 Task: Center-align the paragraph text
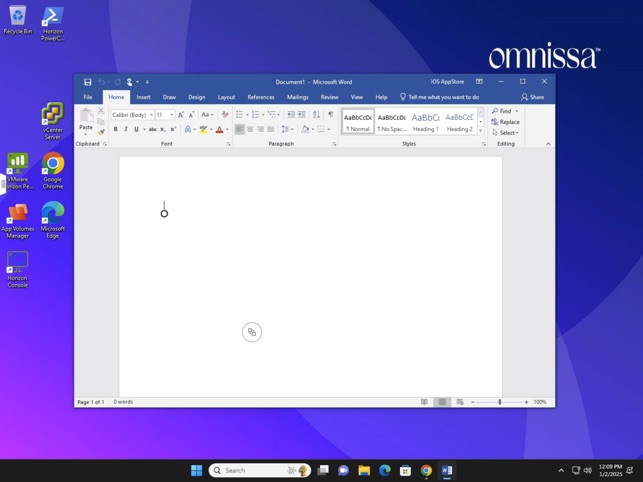pos(250,129)
